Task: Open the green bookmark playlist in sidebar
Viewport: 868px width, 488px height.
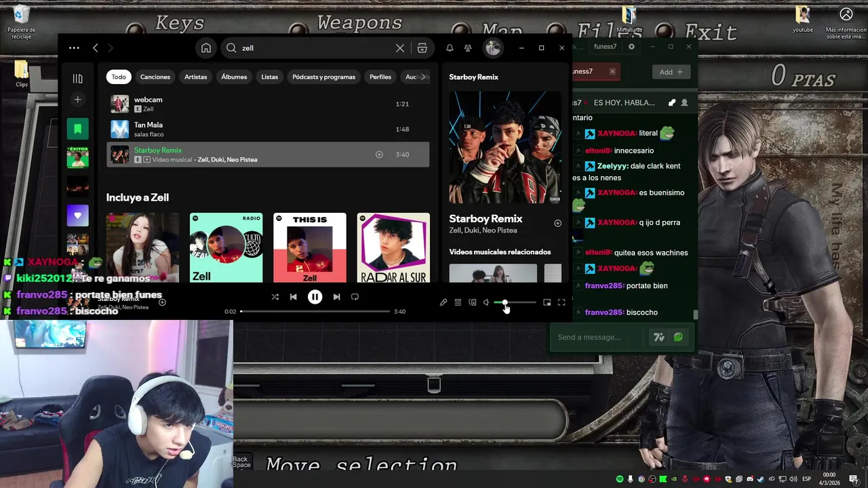Action: 77,129
